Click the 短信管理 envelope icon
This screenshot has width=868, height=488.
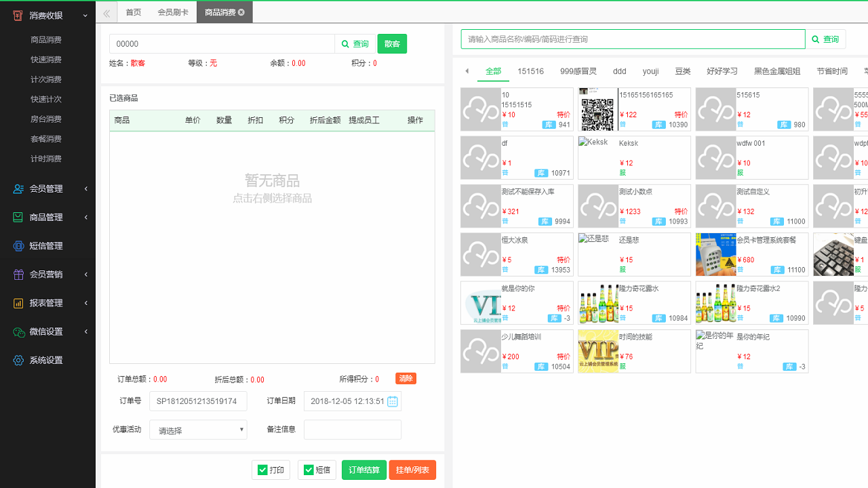(17, 245)
